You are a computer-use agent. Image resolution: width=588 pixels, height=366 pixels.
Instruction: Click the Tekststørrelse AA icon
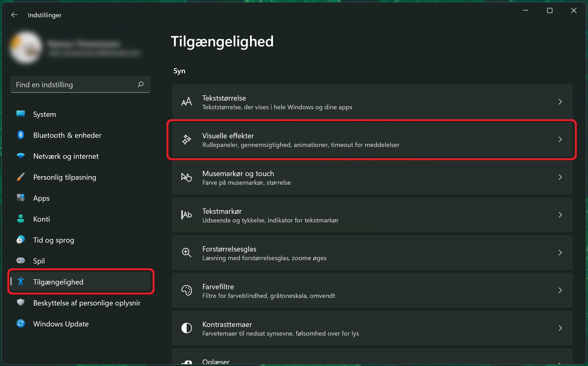pos(187,102)
